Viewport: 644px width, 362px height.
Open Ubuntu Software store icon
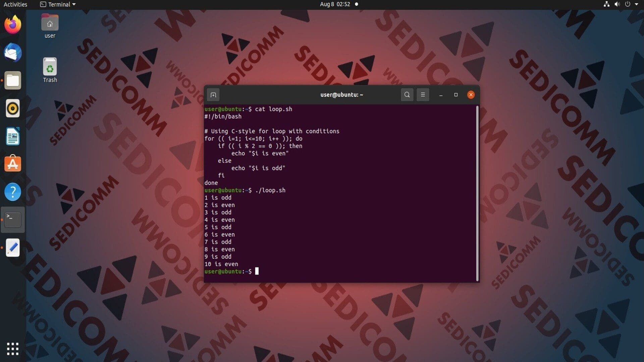[x=13, y=164]
